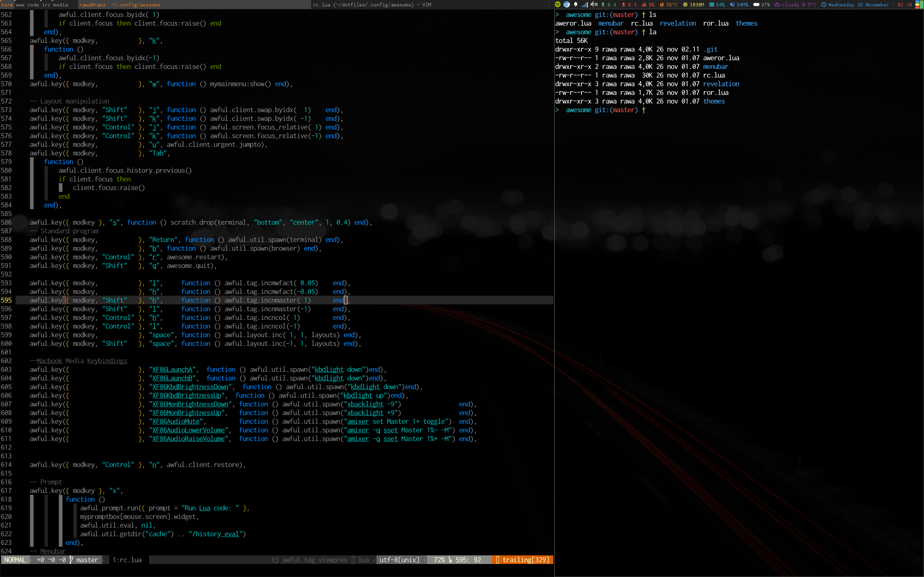Image resolution: width=924 pixels, height=577 pixels.
Task: Focus the rc.lua VIM task entry
Action: (x=371, y=5)
